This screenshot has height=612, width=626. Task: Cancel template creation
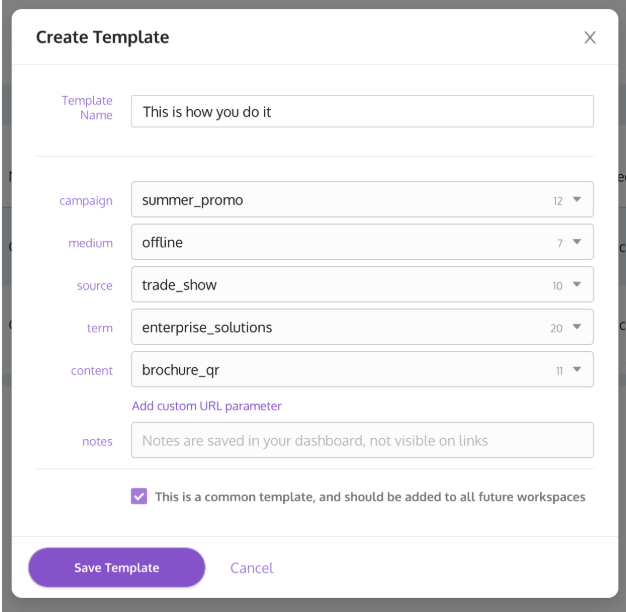click(x=252, y=568)
